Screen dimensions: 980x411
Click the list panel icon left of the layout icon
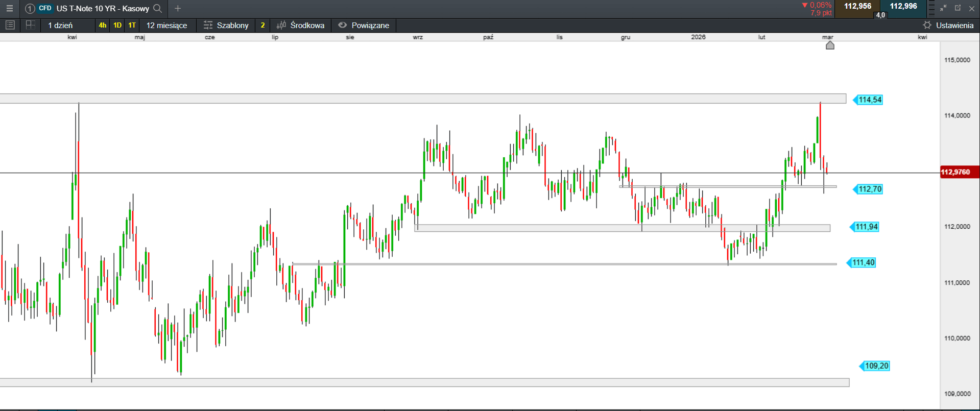click(10, 25)
